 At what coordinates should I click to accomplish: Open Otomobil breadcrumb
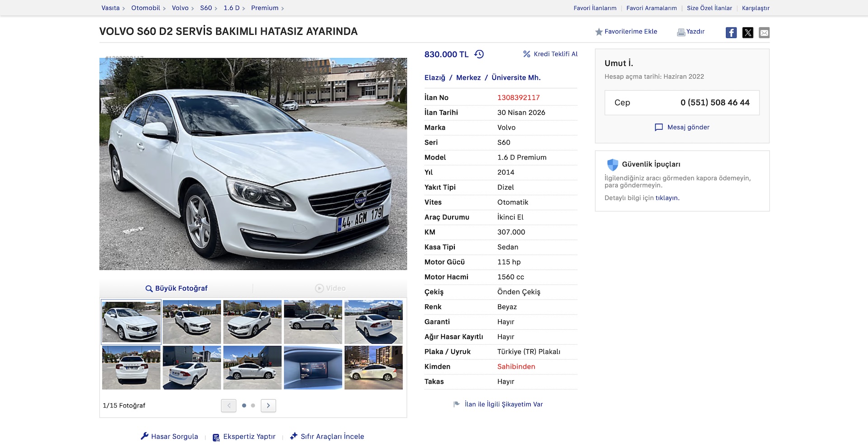(x=146, y=8)
